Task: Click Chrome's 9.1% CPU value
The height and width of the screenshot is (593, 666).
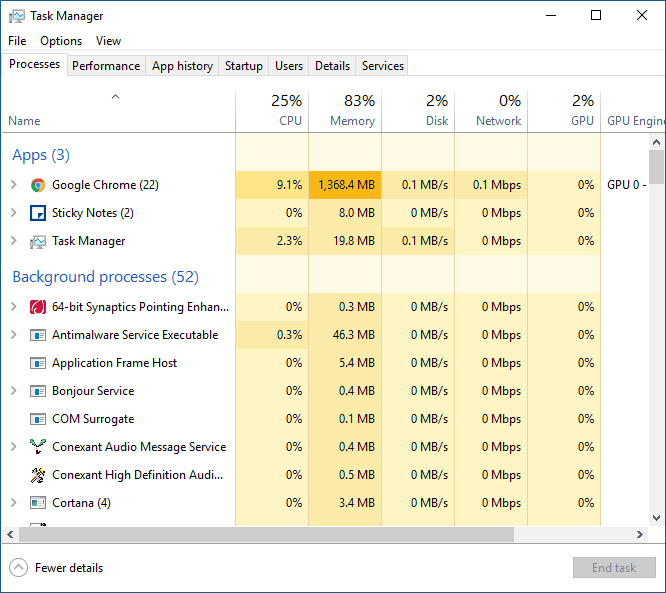Action: 289,185
